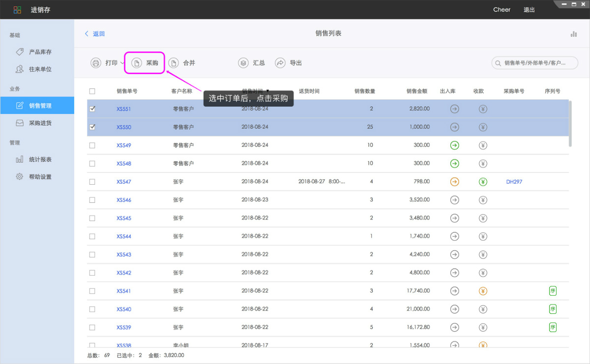Screen dimensions: 590x364
Task: Uncheck the XS550 row checkbox
Action: [92, 127]
